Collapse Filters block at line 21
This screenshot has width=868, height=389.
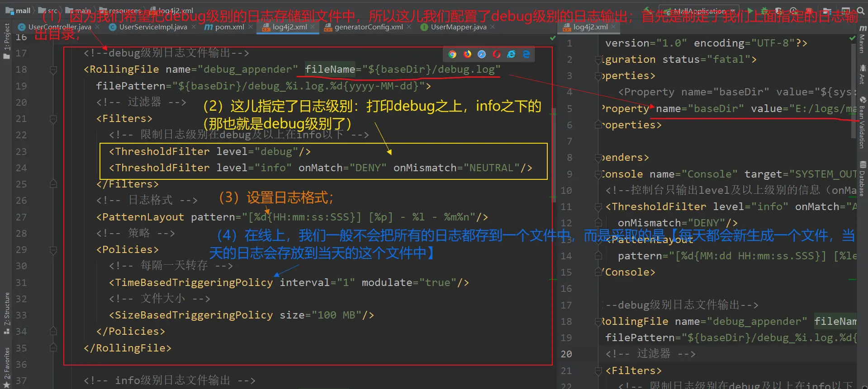(x=53, y=119)
